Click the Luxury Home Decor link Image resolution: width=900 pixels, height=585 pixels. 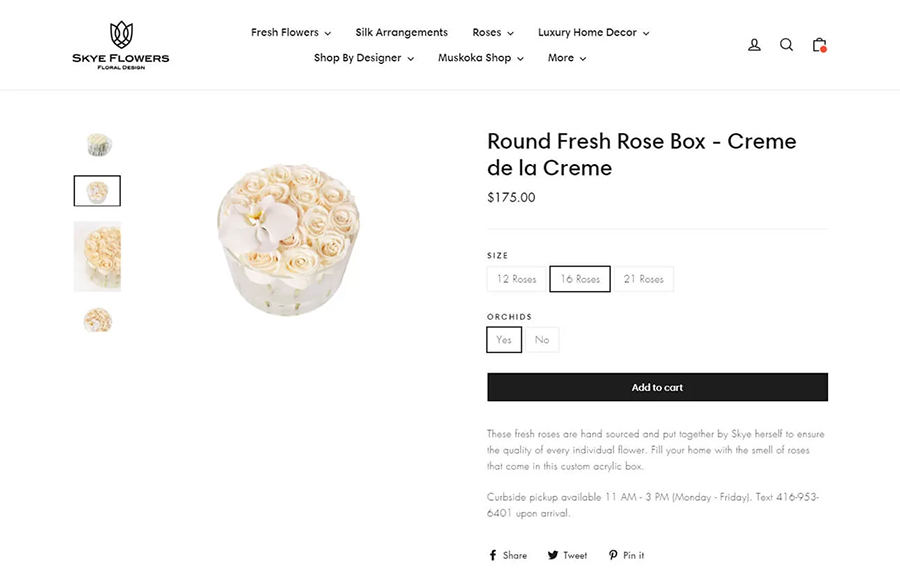(x=587, y=32)
